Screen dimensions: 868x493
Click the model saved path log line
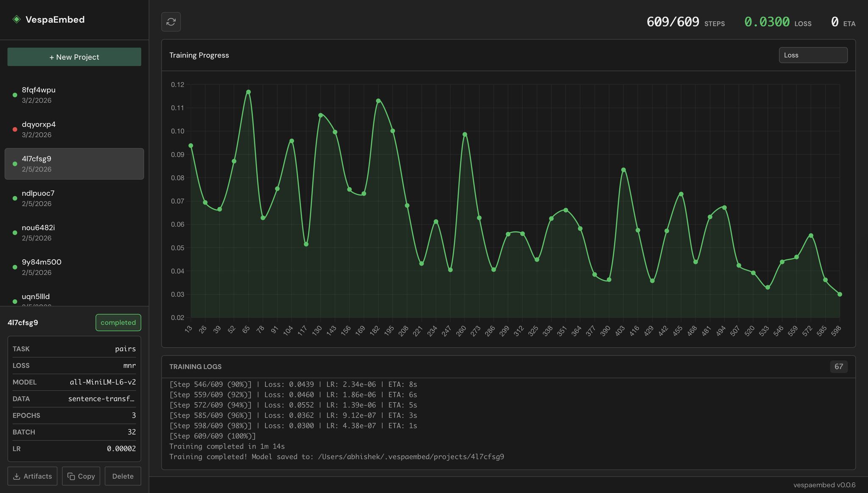point(337,457)
